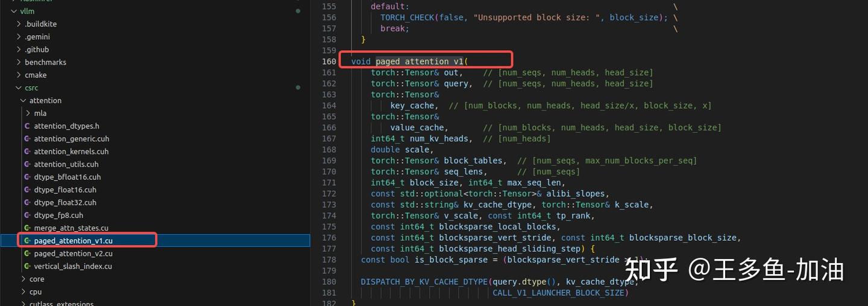This screenshot has width=868, height=306.
Task: Click the file icon of paged_attention_v1.cu
Action: click(27, 240)
